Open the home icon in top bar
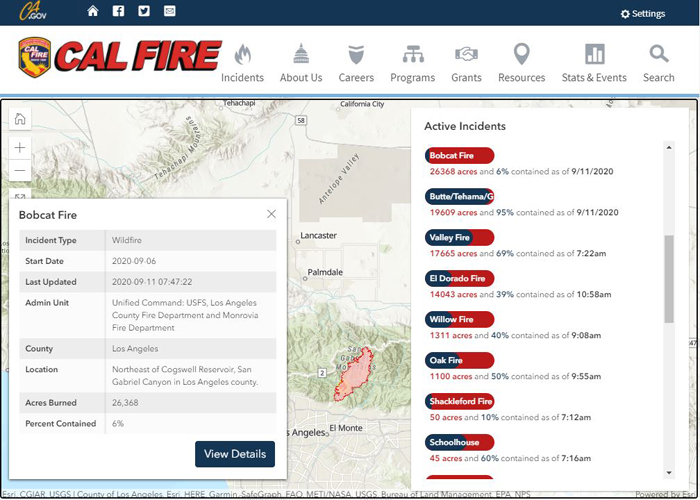Image resolution: width=700 pixels, height=500 pixels. pos(93,11)
